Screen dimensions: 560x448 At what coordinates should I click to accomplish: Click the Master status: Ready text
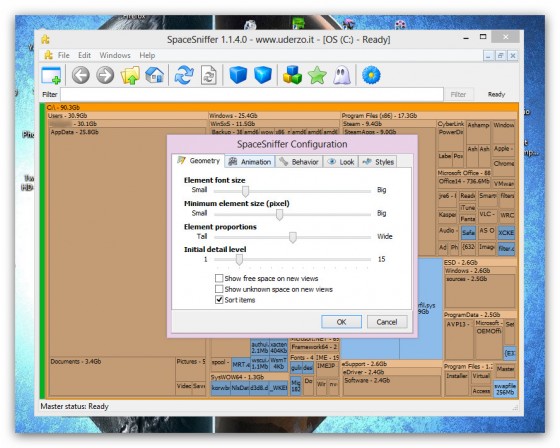click(x=74, y=406)
